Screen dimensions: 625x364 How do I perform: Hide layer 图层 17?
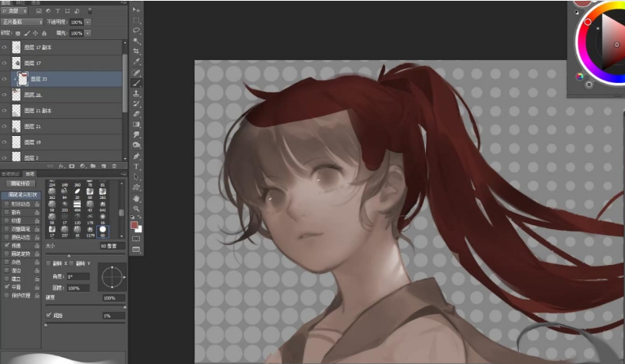coord(5,63)
